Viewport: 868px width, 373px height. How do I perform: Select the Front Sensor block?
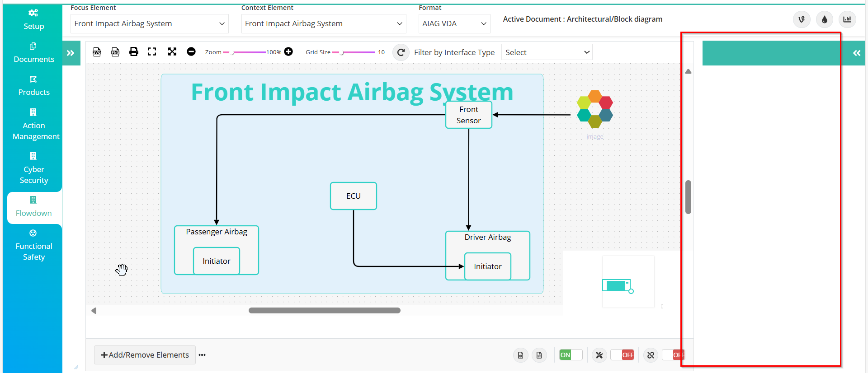(x=469, y=115)
